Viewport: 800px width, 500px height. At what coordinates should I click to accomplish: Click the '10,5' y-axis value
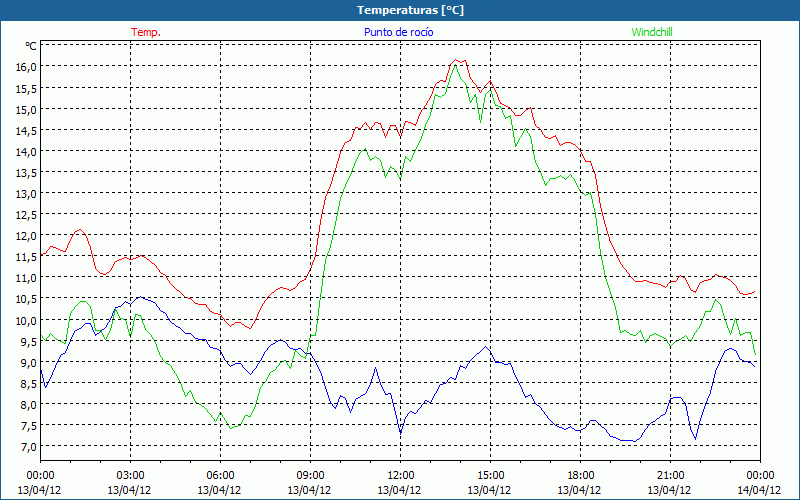coord(27,298)
